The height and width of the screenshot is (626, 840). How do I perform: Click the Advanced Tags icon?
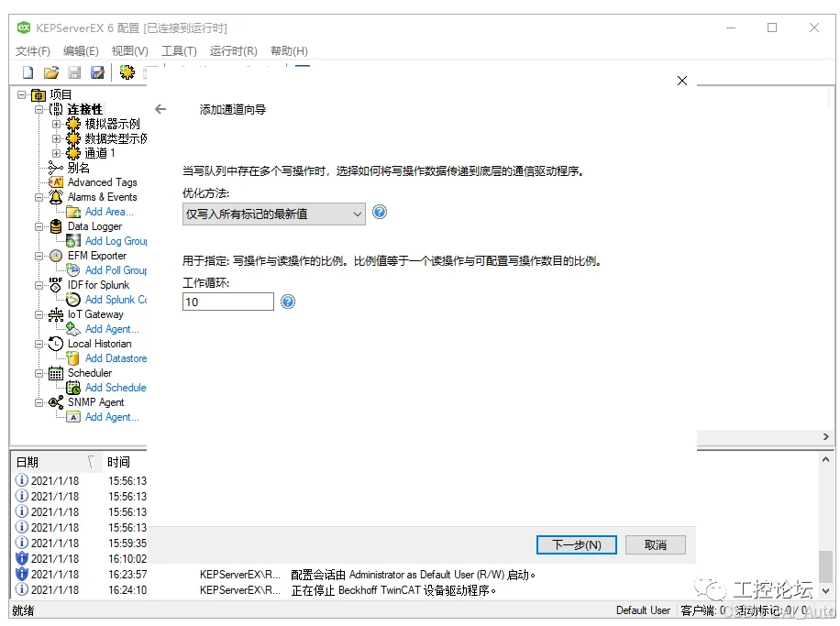(56, 182)
